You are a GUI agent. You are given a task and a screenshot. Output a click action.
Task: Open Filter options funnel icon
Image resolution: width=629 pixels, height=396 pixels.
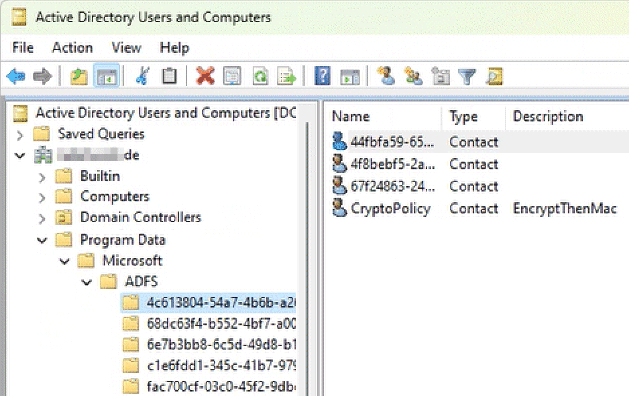tap(467, 76)
